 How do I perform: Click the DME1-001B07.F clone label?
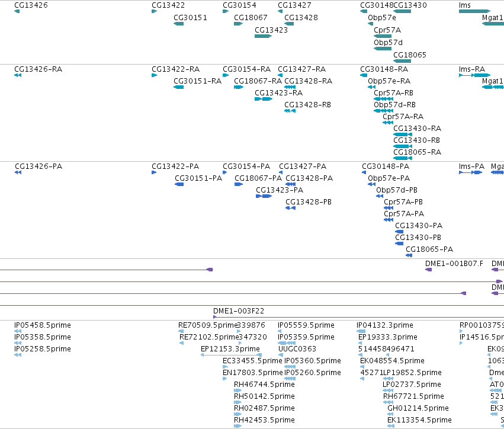pos(454,264)
